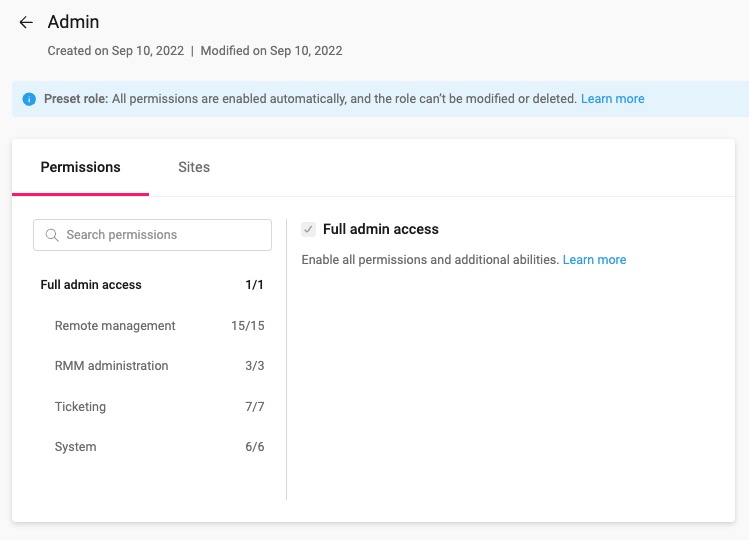Screen dimensions: 749x540
Task: Select Full admin access in the permissions list
Action: coord(152,285)
